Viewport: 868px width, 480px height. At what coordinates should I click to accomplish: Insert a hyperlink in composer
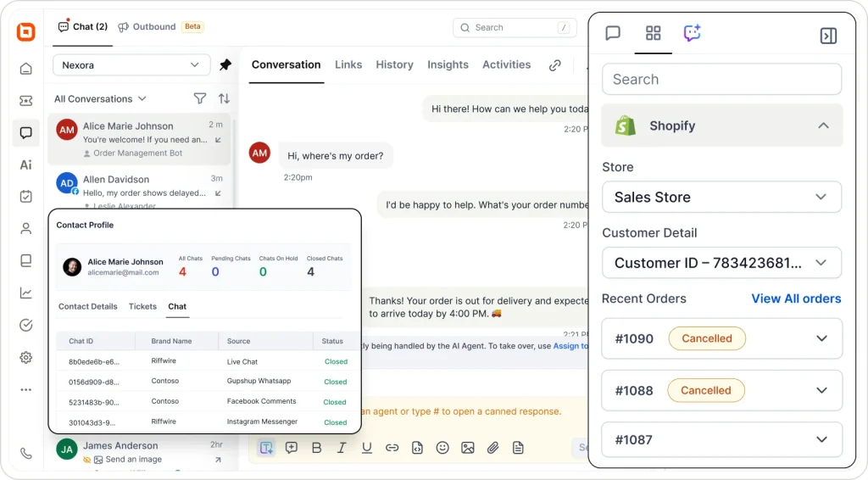point(392,447)
